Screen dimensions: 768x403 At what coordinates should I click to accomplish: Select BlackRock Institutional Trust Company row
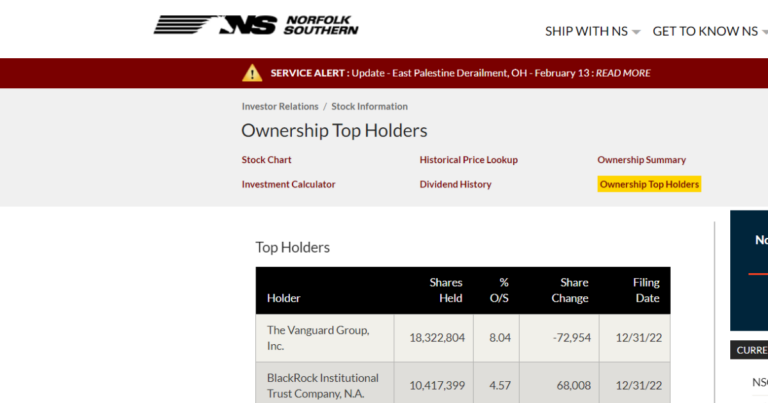[463, 383]
